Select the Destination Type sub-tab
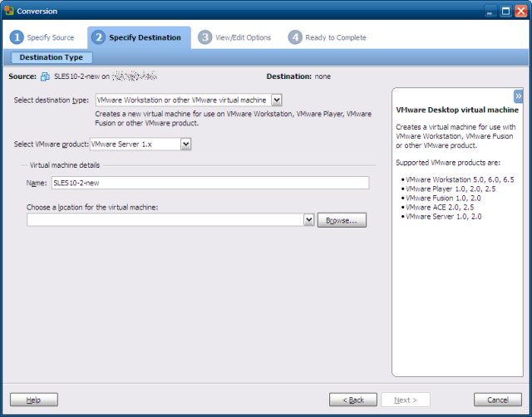532x417 pixels. (x=52, y=57)
